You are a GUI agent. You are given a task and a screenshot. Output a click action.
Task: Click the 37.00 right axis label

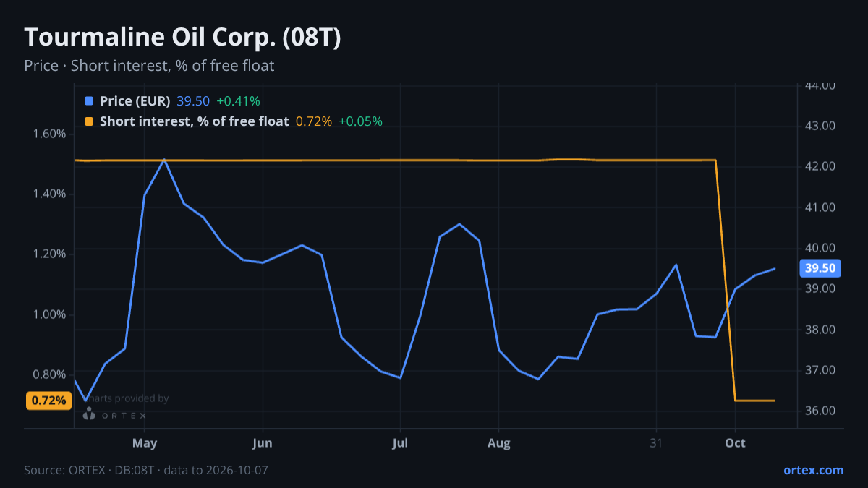[x=821, y=370]
